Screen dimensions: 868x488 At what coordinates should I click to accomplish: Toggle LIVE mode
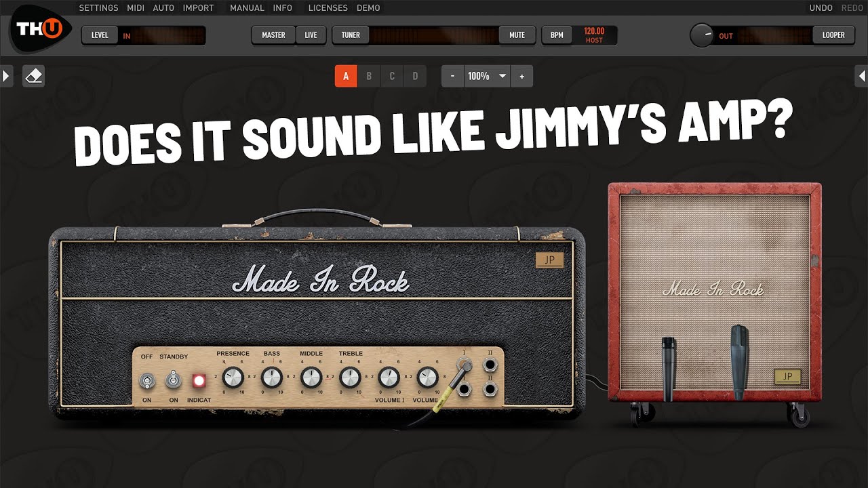311,35
